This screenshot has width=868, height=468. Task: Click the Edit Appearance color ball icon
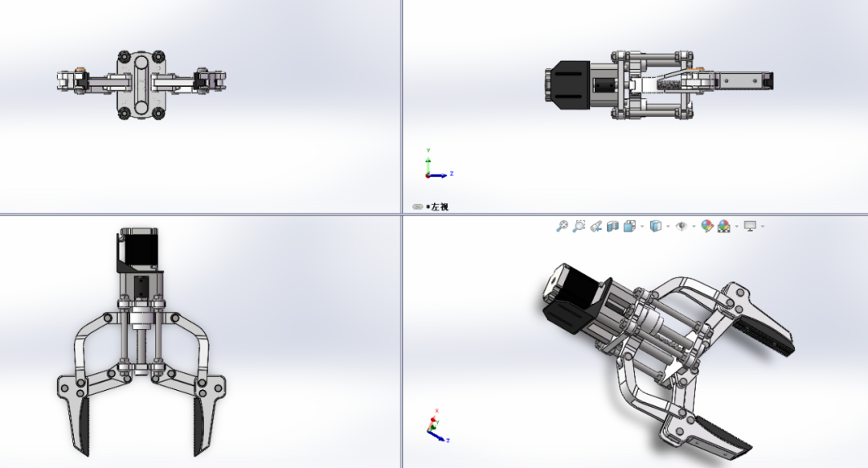(x=707, y=226)
